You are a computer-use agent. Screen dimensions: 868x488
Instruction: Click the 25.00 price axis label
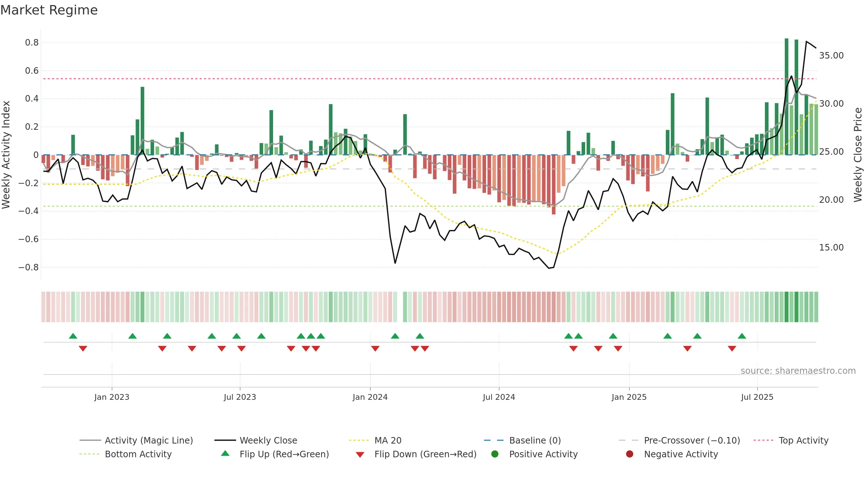pos(831,151)
